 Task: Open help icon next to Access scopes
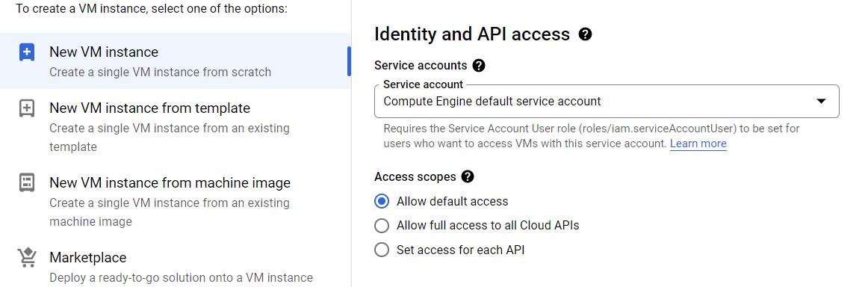468,176
